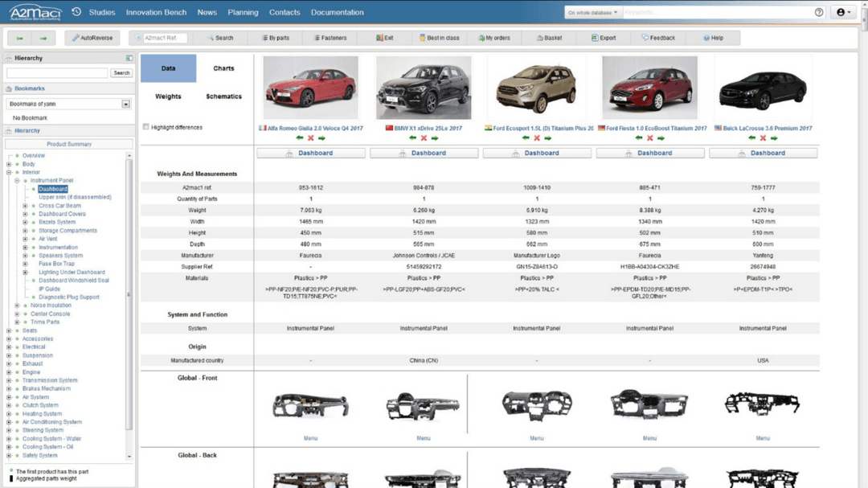Select Instrumentation in hierarchy tree
The width and height of the screenshot is (868, 488).
click(x=58, y=247)
